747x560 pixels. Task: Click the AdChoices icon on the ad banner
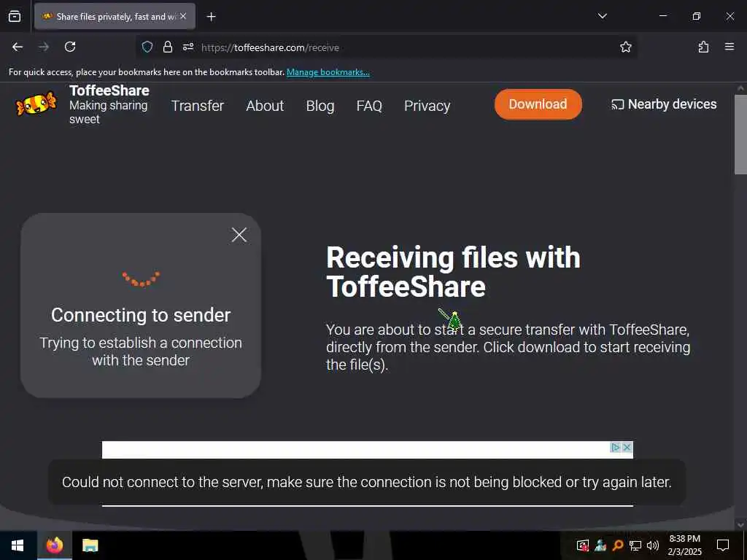[615, 447]
